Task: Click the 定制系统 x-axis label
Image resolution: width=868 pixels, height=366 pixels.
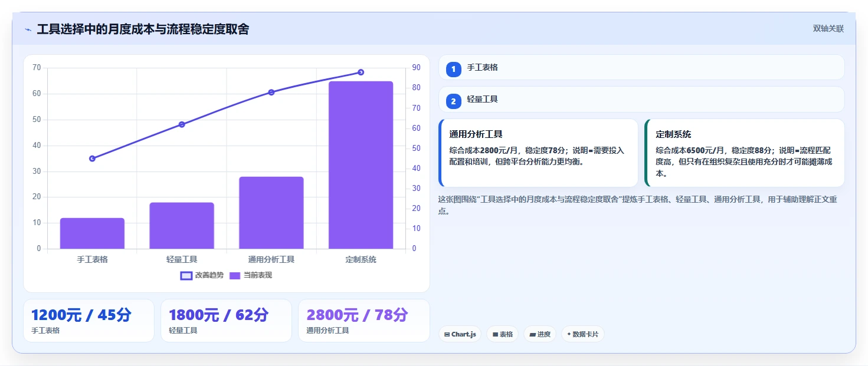Action: 361,259
